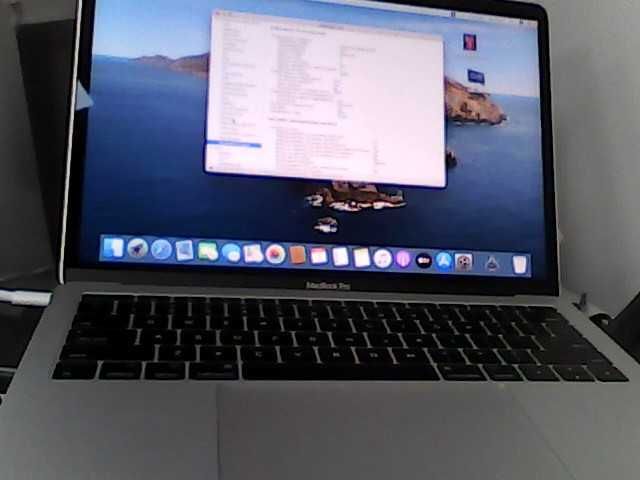Open dark triangular icon beside Trash
The width and height of the screenshot is (640, 480).
(492, 264)
